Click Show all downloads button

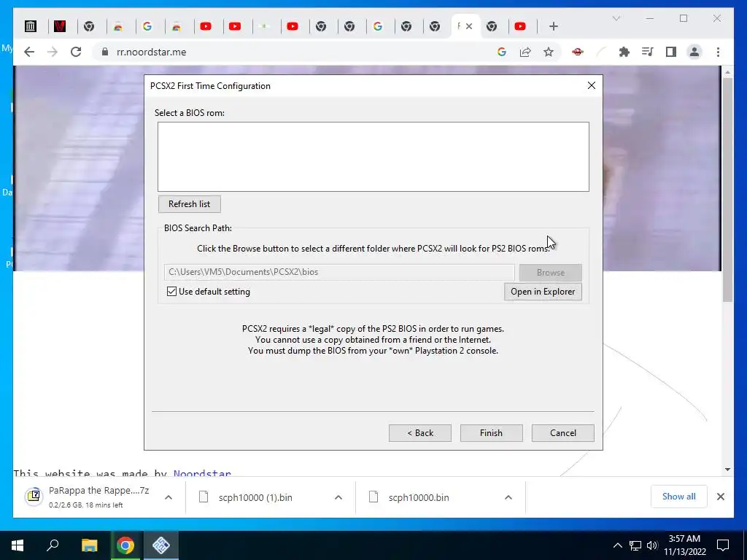678,497
